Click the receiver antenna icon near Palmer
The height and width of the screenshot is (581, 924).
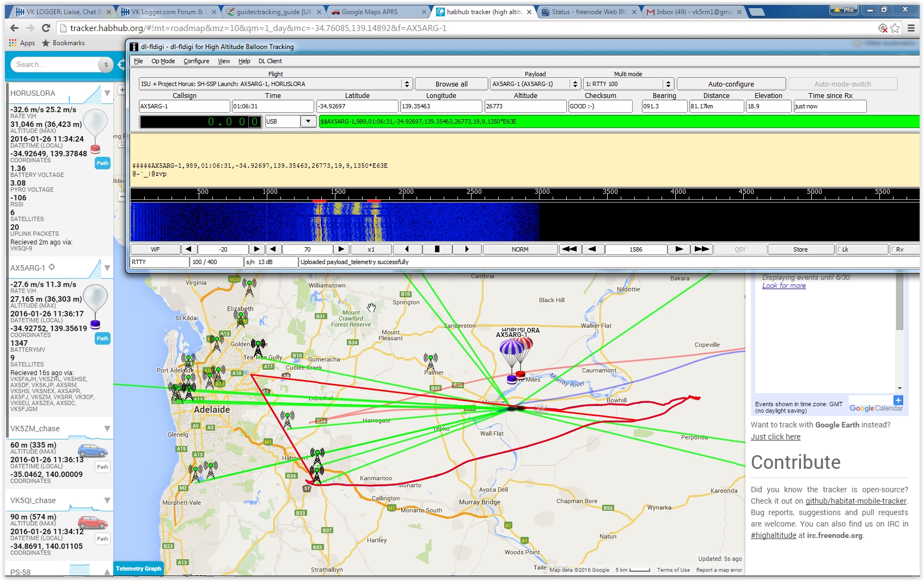[431, 362]
